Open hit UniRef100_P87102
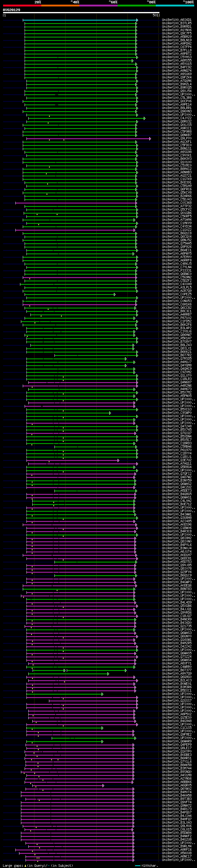The height and width of the screenshot is (868, 197). pyautogui.click(x=176, y=318)
